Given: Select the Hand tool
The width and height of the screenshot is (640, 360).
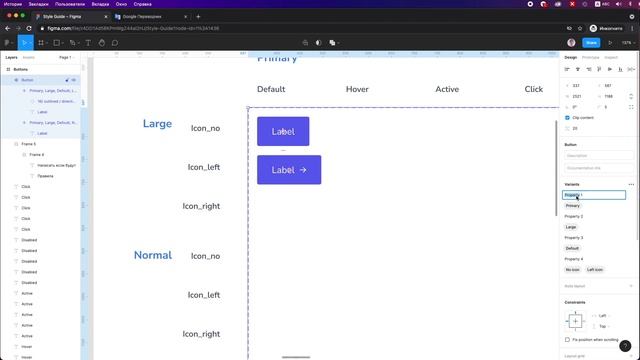Looking at the screenshot, I should [x=102, y=43].
